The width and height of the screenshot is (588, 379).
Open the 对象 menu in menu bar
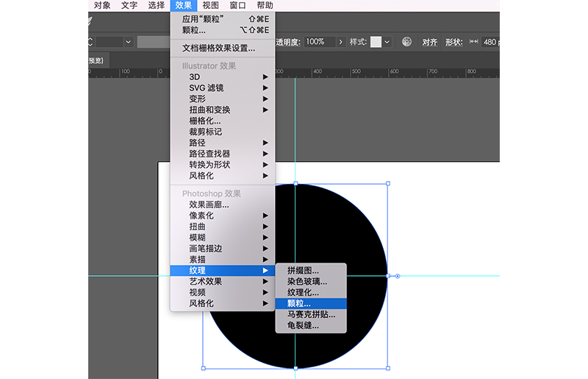click(102, 5)
